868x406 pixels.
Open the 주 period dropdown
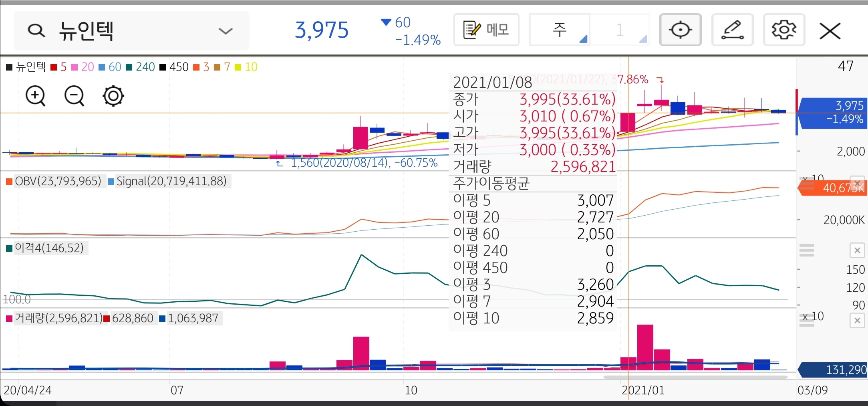click(x=560, y=30)
